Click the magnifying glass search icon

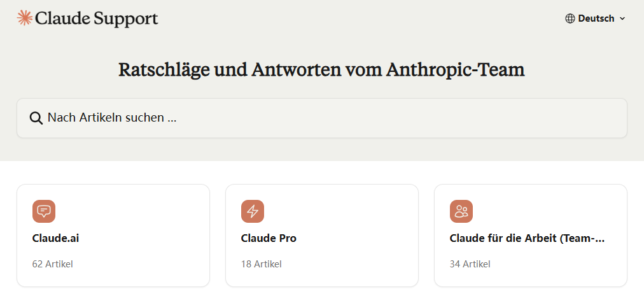click(x=36, y=118)
